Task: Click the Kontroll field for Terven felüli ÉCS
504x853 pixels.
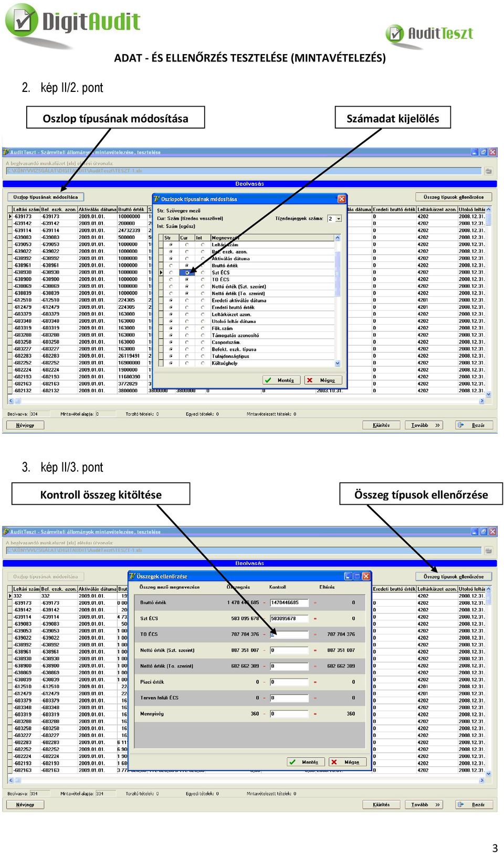Action: click(289, 698)
